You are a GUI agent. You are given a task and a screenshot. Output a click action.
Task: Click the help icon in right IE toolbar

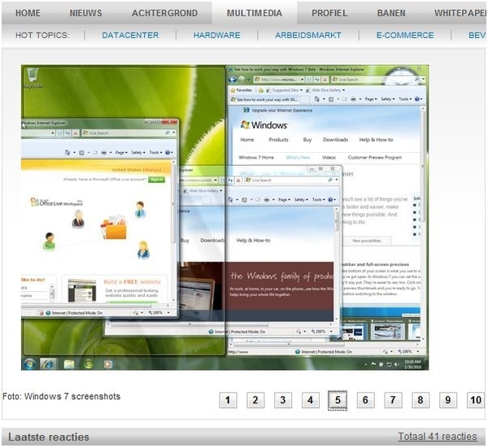tap(417, 99)
